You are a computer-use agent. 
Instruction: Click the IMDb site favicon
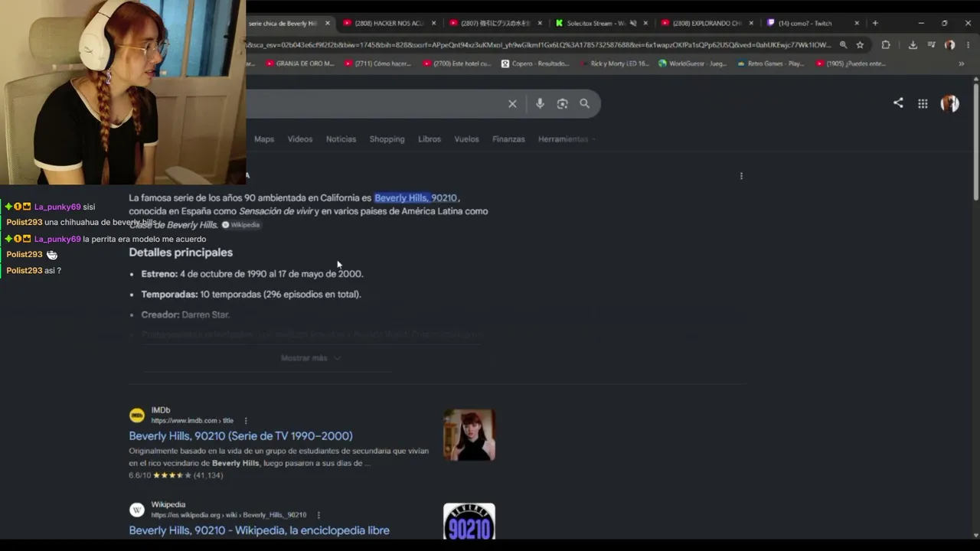pyautogui.click(x=137, y=416)
